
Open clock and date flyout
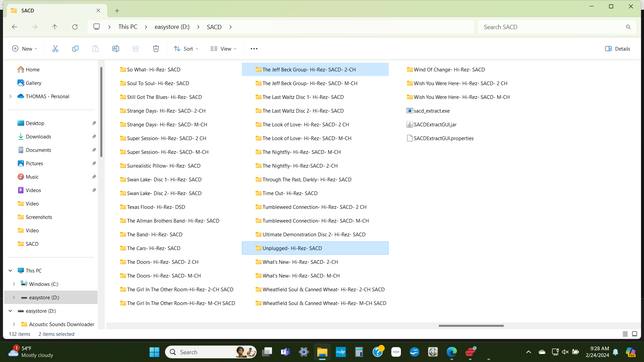[x=597, y=352]
